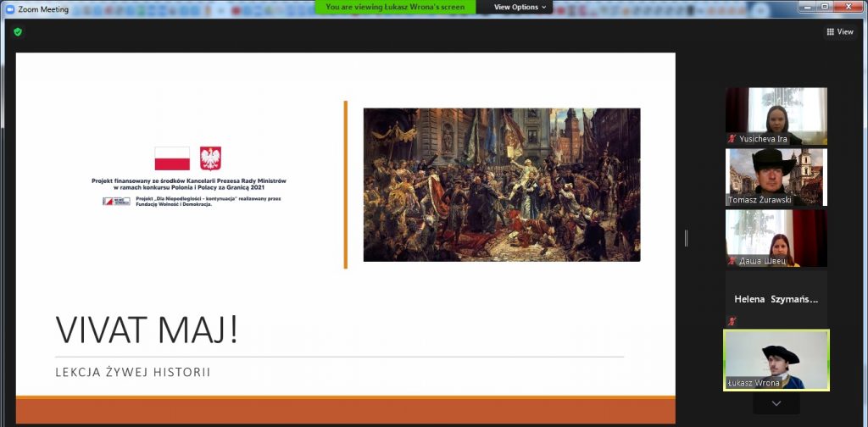Select Yusicheva Ira's video thumbnail
The image size is (868, 427).
776,115
